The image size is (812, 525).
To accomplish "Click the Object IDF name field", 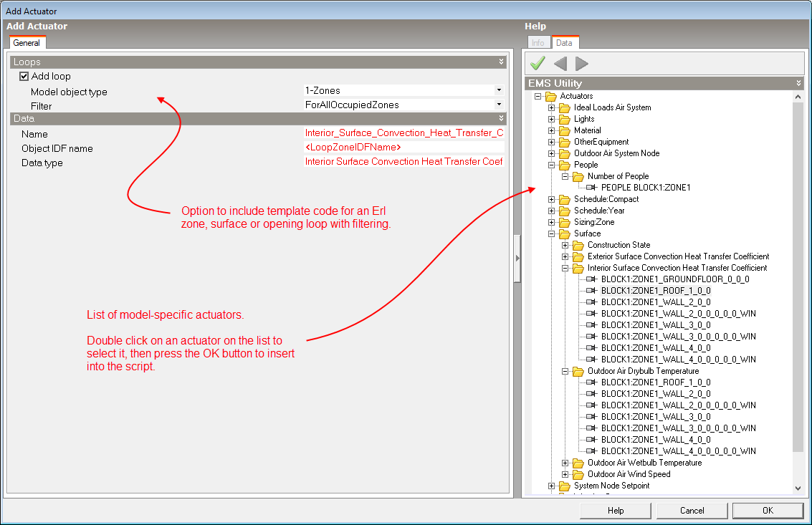I will [404, 148].
